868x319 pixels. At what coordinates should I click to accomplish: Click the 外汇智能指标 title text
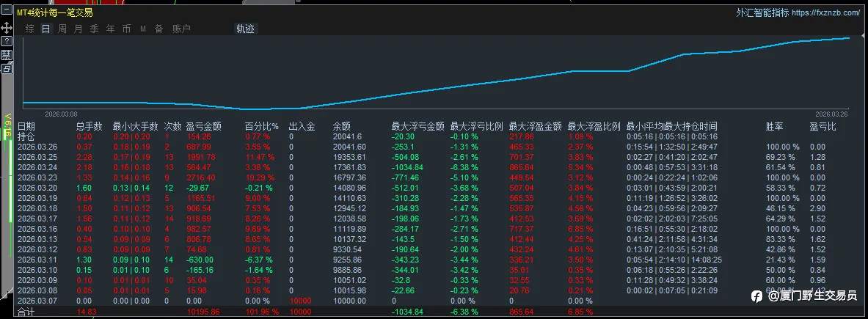(762, 12)
